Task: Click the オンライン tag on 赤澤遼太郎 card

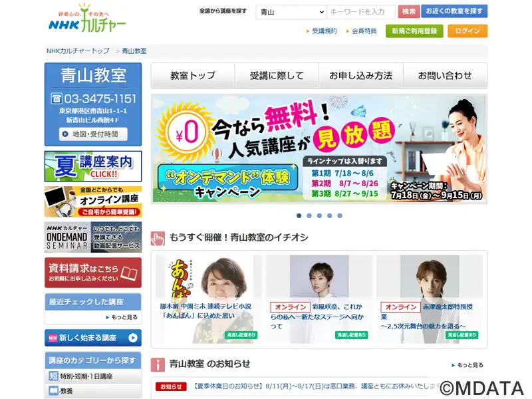Action: pos(401,307)
